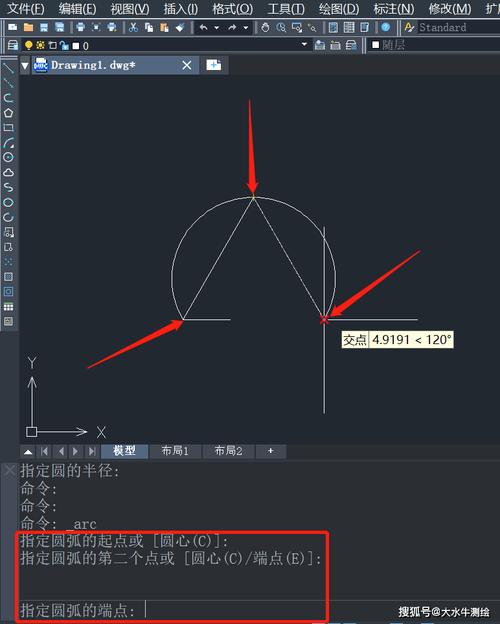Select the Line drawing tool
The image size is (500, 624).
(x=8, y=68)
